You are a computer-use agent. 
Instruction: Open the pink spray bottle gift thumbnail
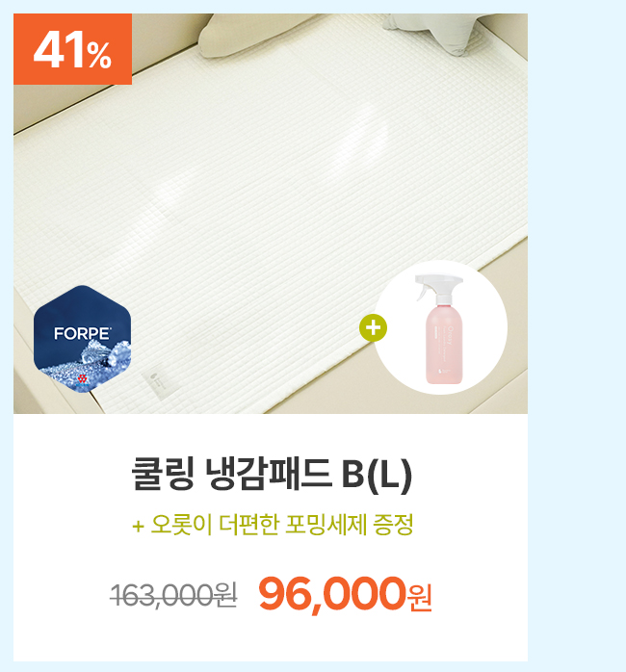(x=441, y=327)
